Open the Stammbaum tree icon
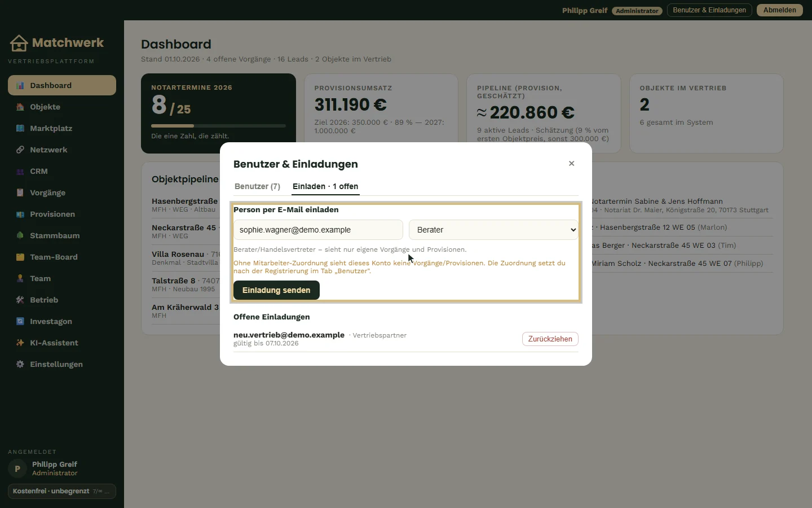The height and width of the screenshot is (508, 812). [20, 236]
